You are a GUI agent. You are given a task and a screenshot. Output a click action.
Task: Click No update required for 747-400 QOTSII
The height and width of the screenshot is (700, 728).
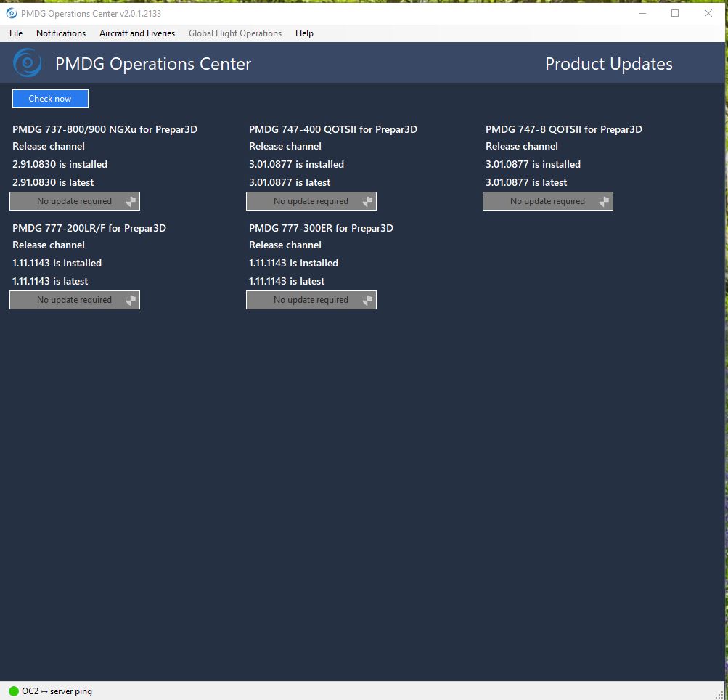(x=311, y=201)
